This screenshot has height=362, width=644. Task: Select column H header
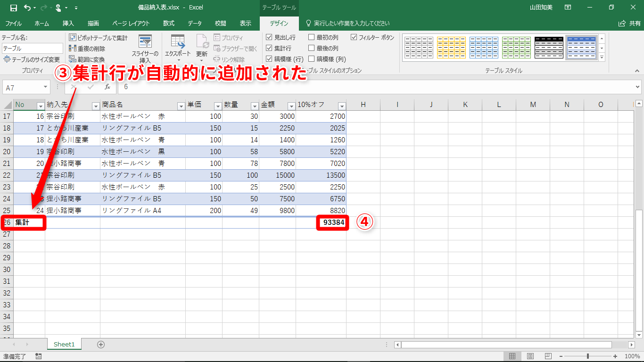pos(363,105)
